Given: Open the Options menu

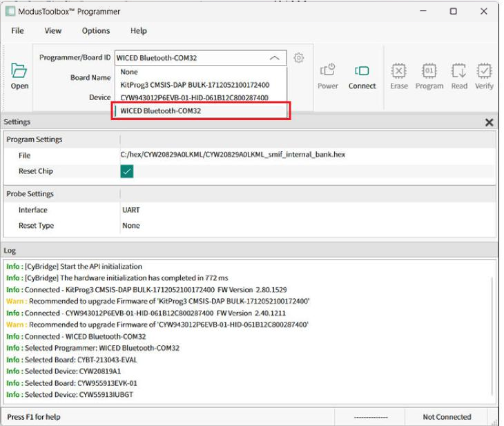Looking at the screenshot, I should tap(96, 31).
